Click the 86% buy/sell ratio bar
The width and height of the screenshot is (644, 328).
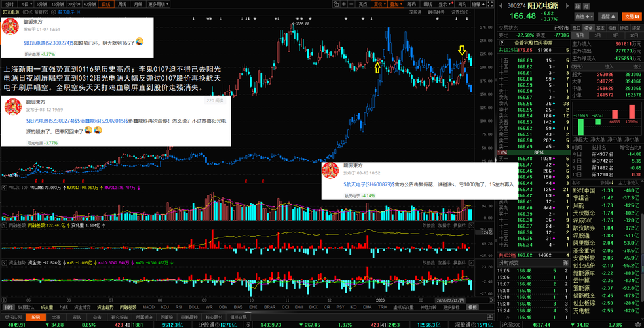click(538, 152)
